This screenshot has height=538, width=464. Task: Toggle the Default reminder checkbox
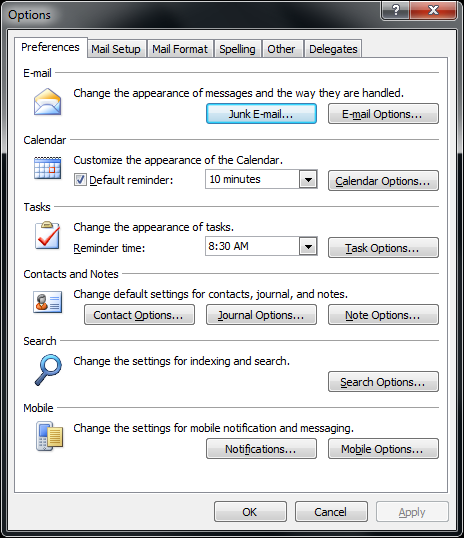pyautogui.click(x=80, y=180)
